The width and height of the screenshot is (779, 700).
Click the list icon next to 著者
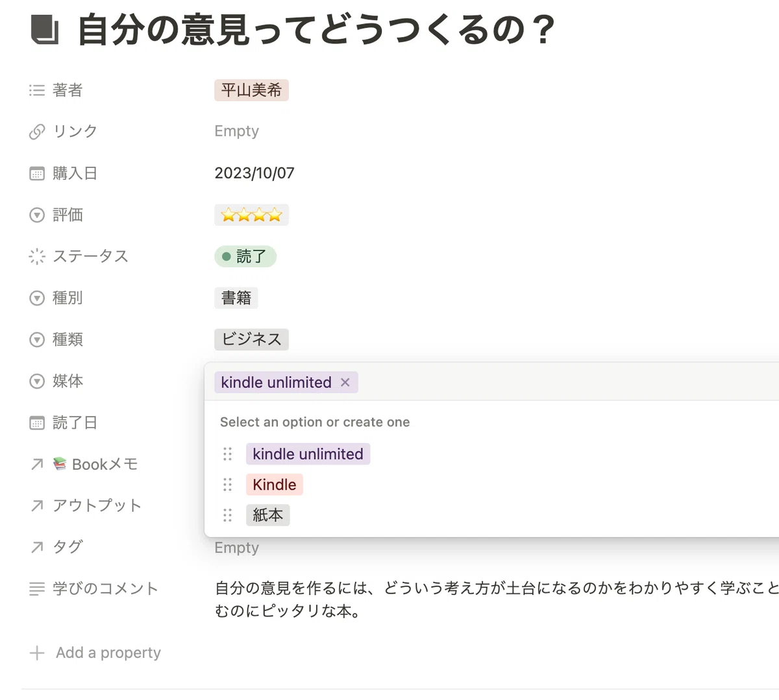pyautogui.click(x=37, y=90)
